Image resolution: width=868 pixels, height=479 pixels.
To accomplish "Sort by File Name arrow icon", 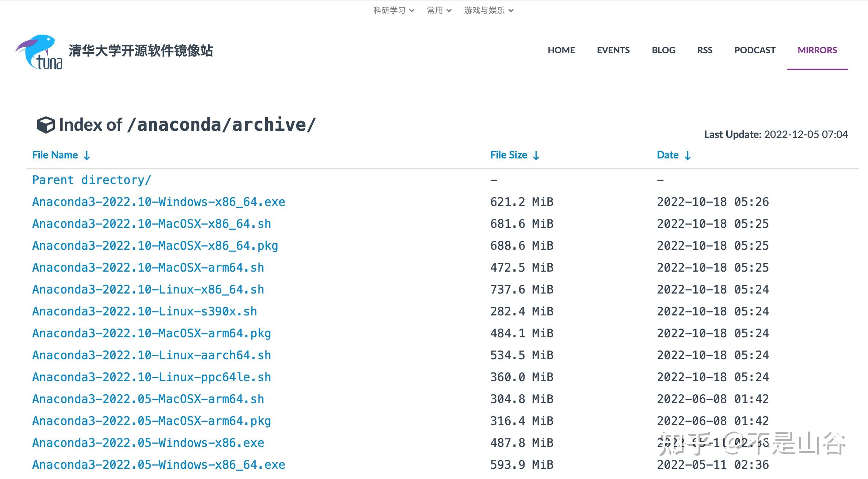I will [x=87, y=156].
